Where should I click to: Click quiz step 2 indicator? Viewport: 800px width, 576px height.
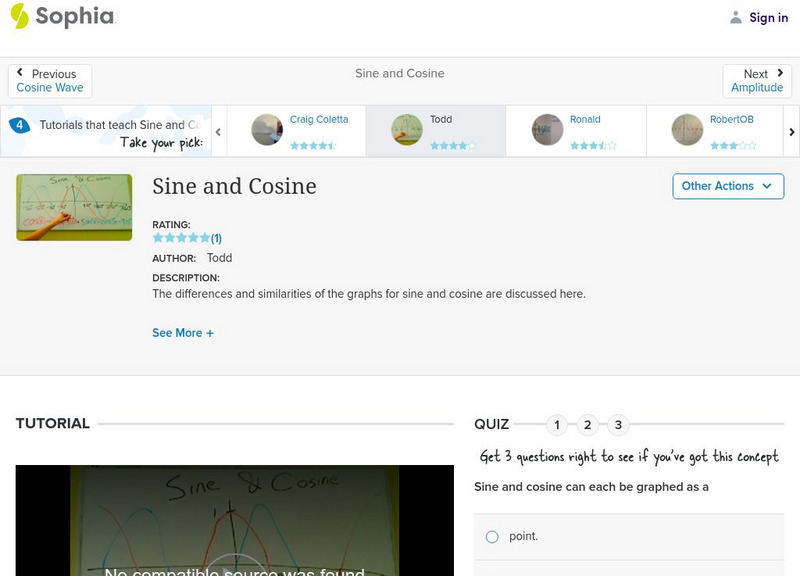(587, 423)
